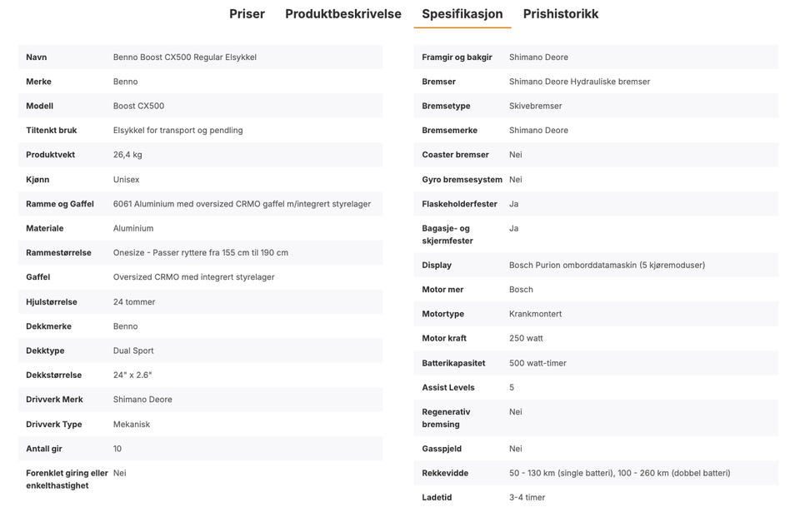Click the Bremsetype value Skivebremser
The width and height of the screenshot is (800, 532).
point(535,106)
